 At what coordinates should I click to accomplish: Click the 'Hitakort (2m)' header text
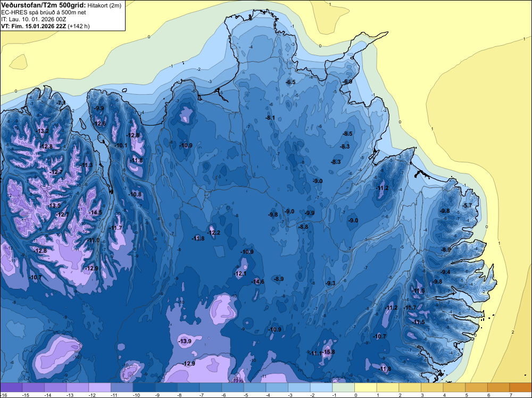point(104,5)
